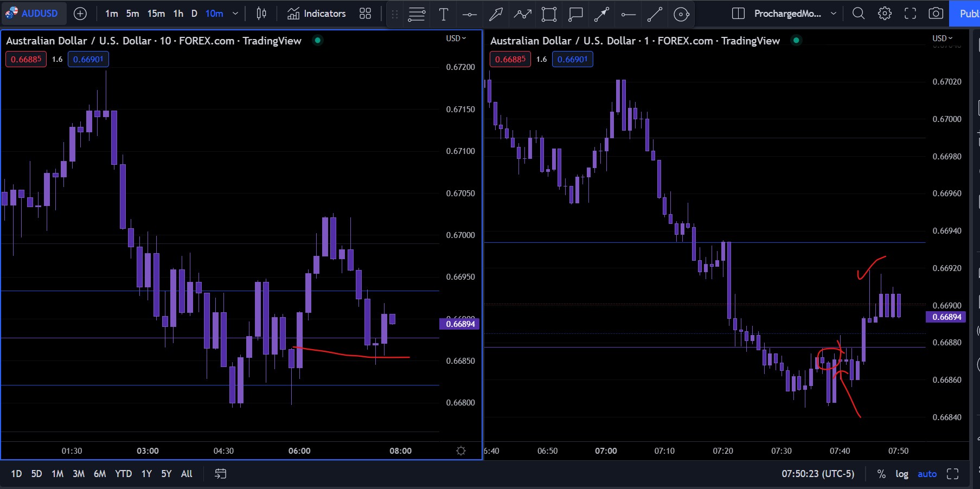Select the 10m timeframe

point(214,14)
